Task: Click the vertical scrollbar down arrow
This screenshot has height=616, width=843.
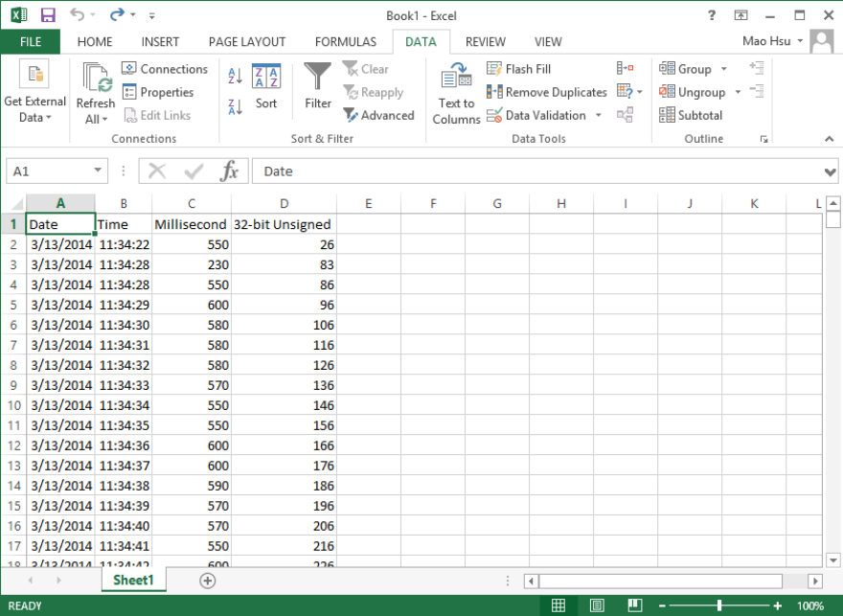Action: 832,560
